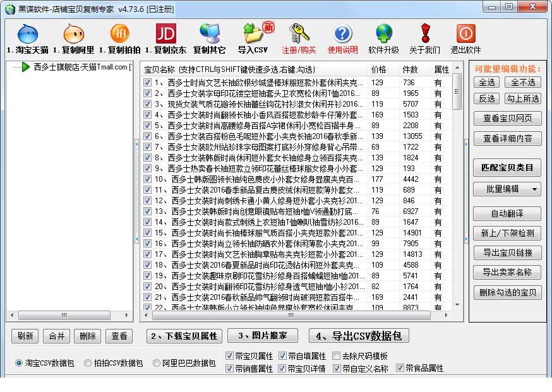Select 阿里巴巴数据包 radio option
Viewport: 552px width, 392px height.
[x=156, y=363]
